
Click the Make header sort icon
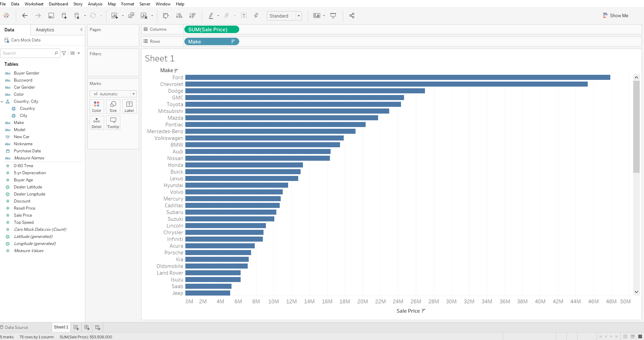[x=176, y=70]
